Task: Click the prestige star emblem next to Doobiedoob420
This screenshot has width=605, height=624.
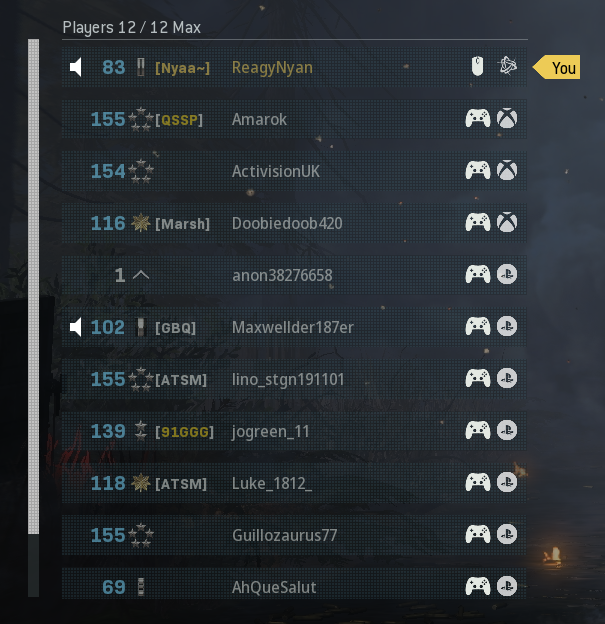Action: pyautogui.click(x=141, y=223)
